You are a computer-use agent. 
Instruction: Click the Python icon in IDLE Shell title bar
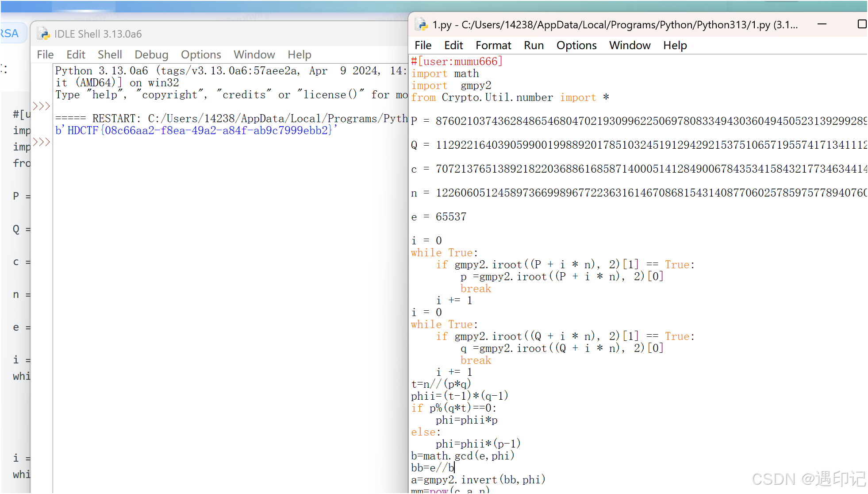[43, 34]
